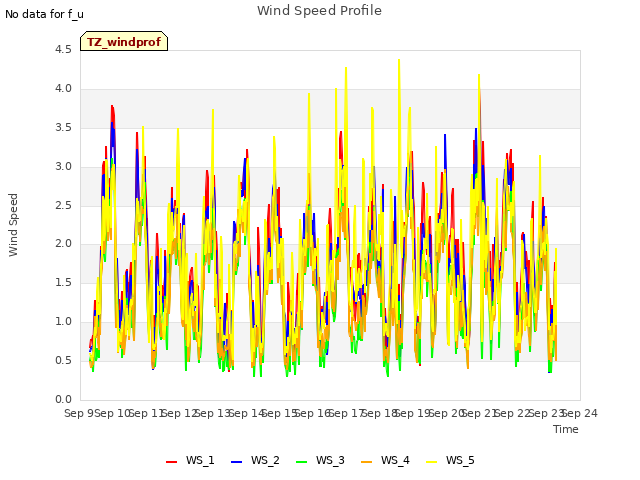
Task: Click the 4.5 y-axis tick label
Action: click(63, 50)
